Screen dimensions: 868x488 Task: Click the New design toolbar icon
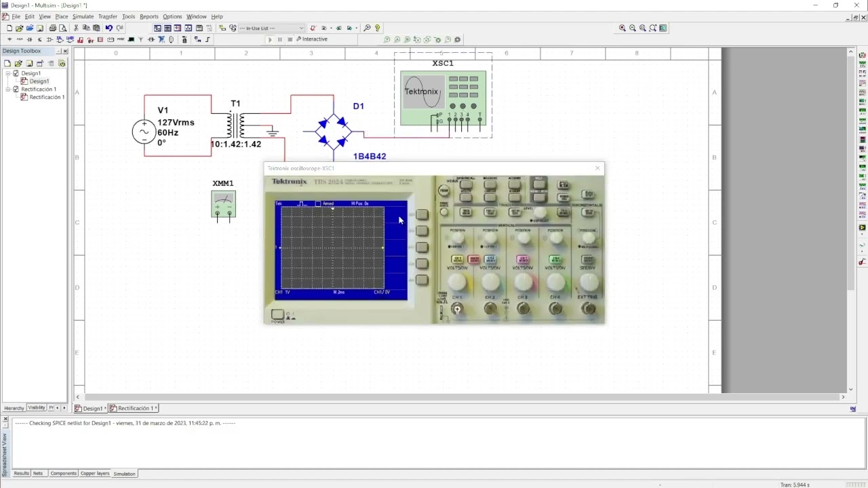(9, 28)
